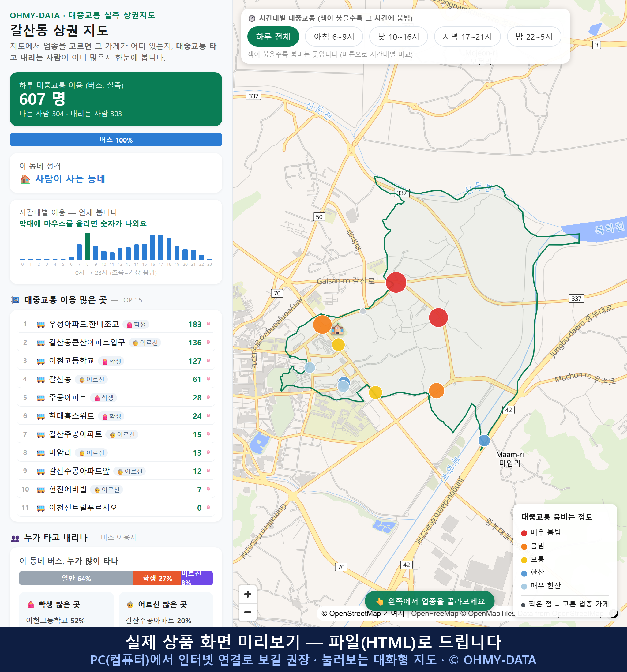Click the 사람이 사는 동네 heading
627x672 pixels.
tap(70, 179)
